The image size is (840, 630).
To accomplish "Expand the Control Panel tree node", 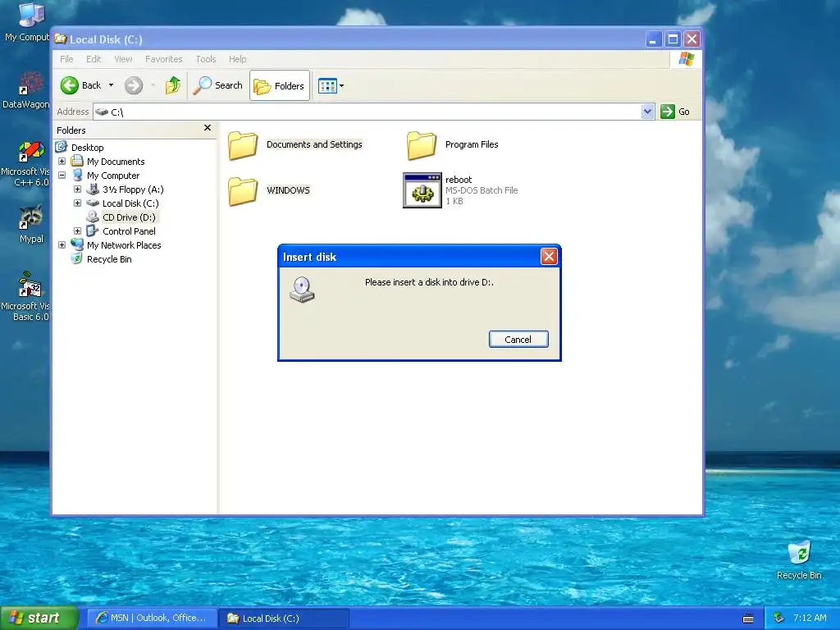I will pos(77,231).
